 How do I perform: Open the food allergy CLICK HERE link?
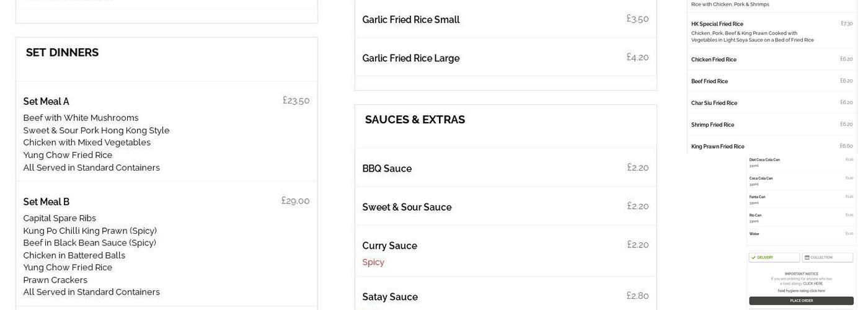click(x=813, y=283)
